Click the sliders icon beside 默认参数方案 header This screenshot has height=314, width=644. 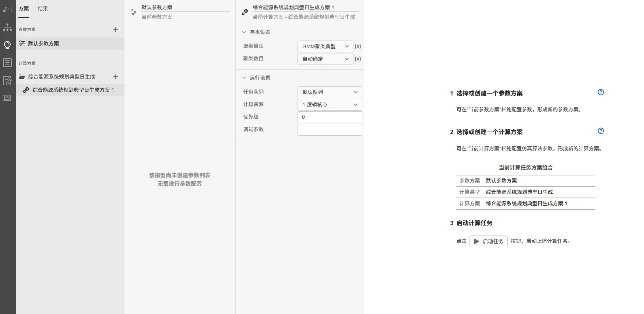[134, 12]
